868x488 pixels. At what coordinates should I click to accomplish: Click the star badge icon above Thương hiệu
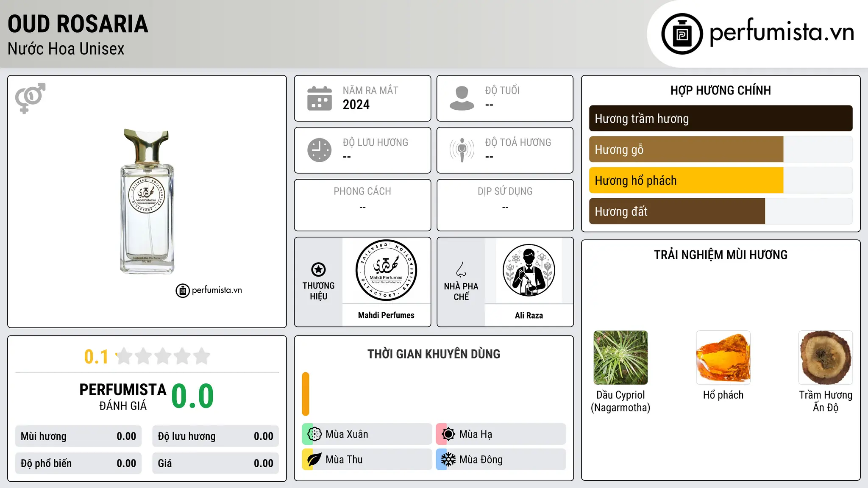[x=318, y=269]
